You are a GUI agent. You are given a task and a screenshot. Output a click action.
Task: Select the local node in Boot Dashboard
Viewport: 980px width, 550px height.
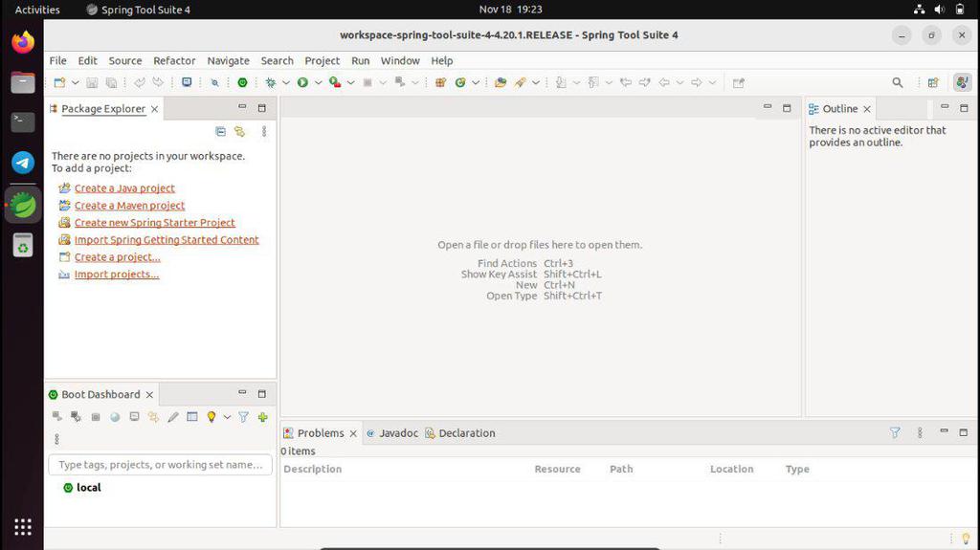pyautogui.click(x=88, y=488)
